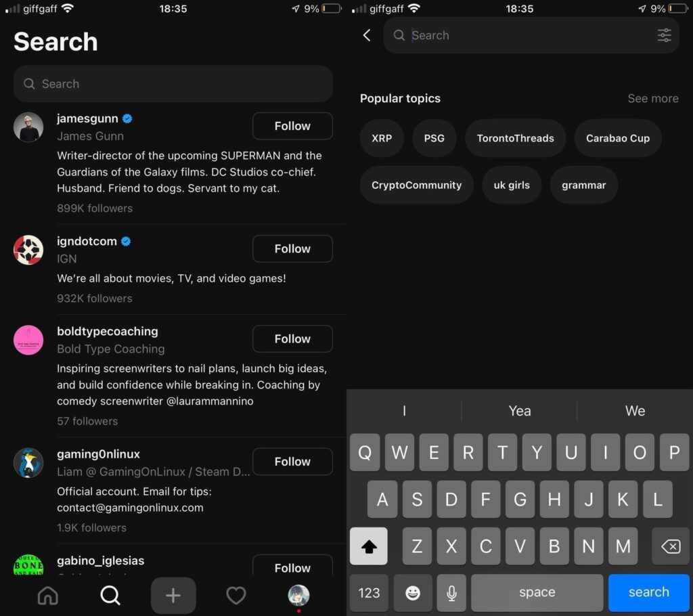Tap the keyboard backspace key

tap(671, 546)
